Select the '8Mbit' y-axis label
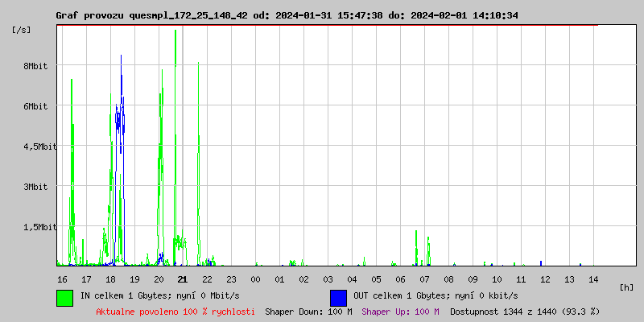 coord(35,66)
